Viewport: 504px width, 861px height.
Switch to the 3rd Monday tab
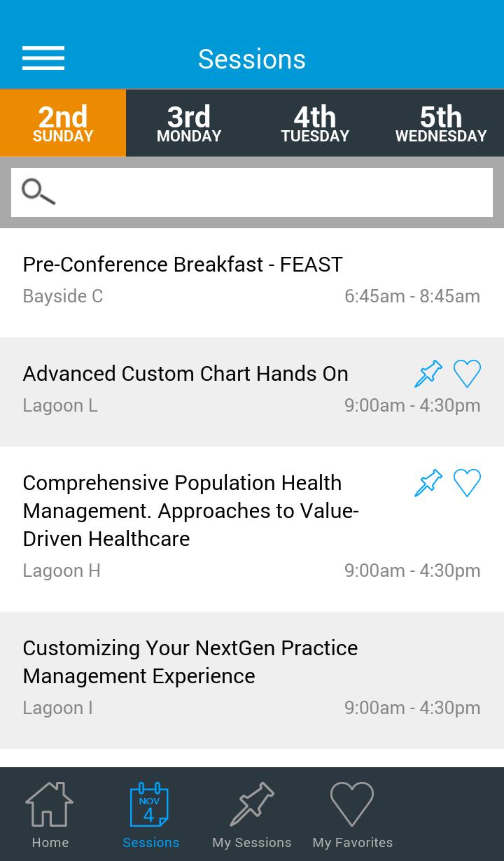click(x=189, y=123)
